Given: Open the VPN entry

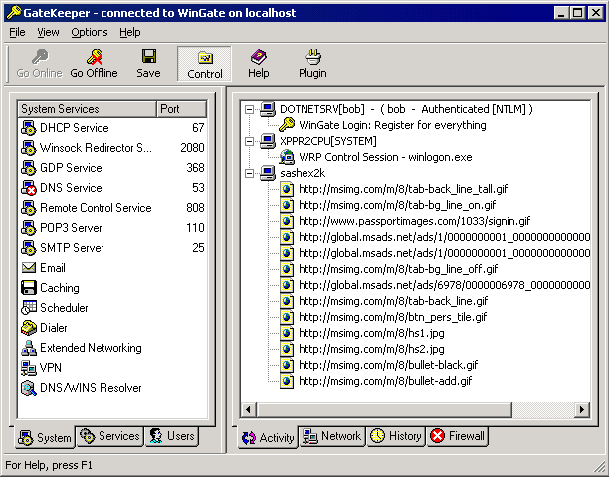Looking at the screenshot, I should point(50,368).
